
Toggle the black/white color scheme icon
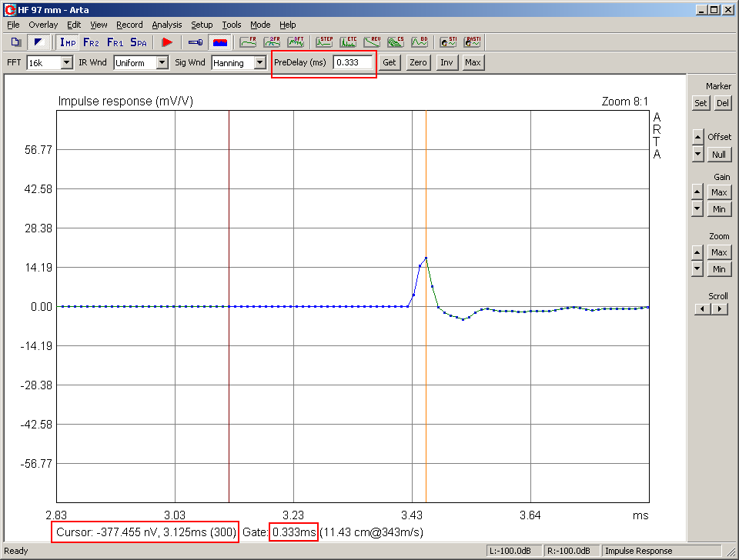click(x=38, y=42)
